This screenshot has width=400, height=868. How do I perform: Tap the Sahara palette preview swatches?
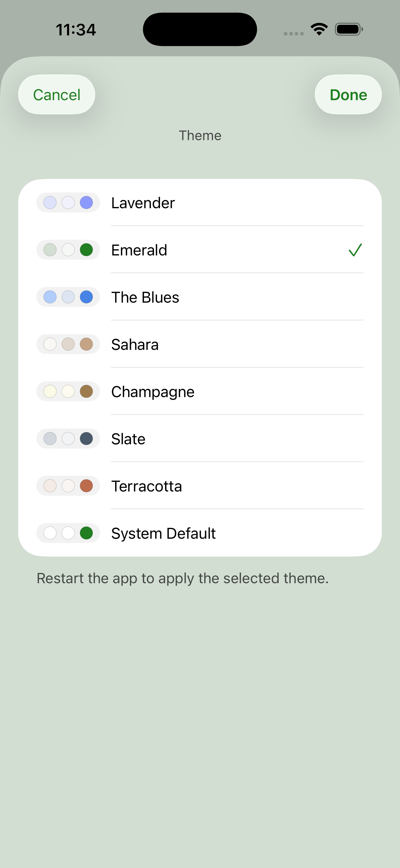(x=68, y=344)
